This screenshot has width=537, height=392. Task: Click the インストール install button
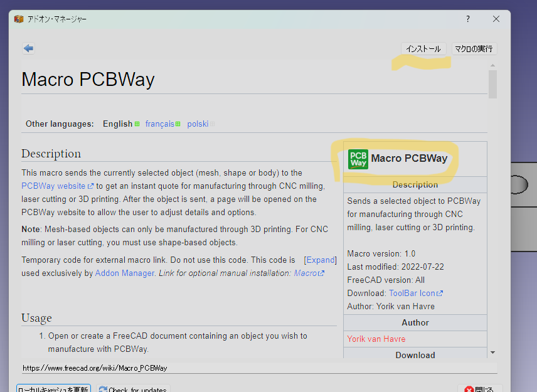pyautogui.click(x=423, y=49)
